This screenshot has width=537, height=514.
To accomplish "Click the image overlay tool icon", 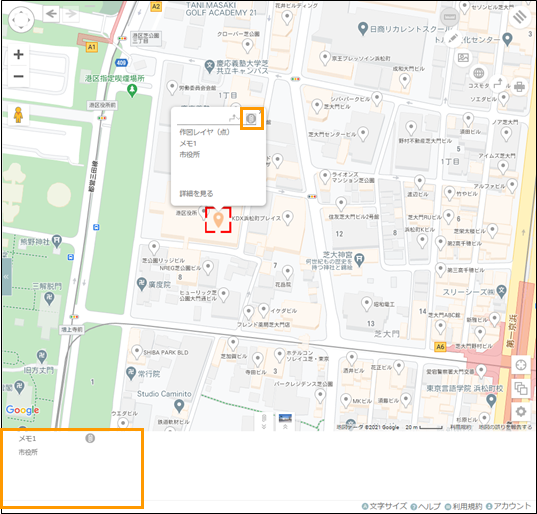I will click(x=463, y=57).
